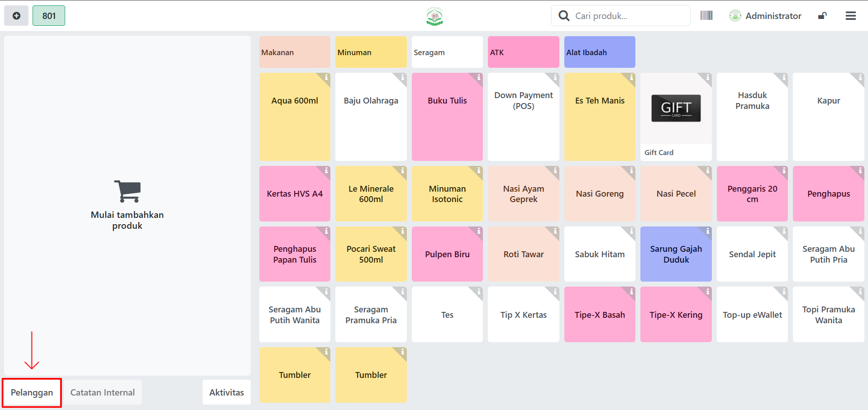Select the Minuman category

pyautogui.click(x=371, y=52)
